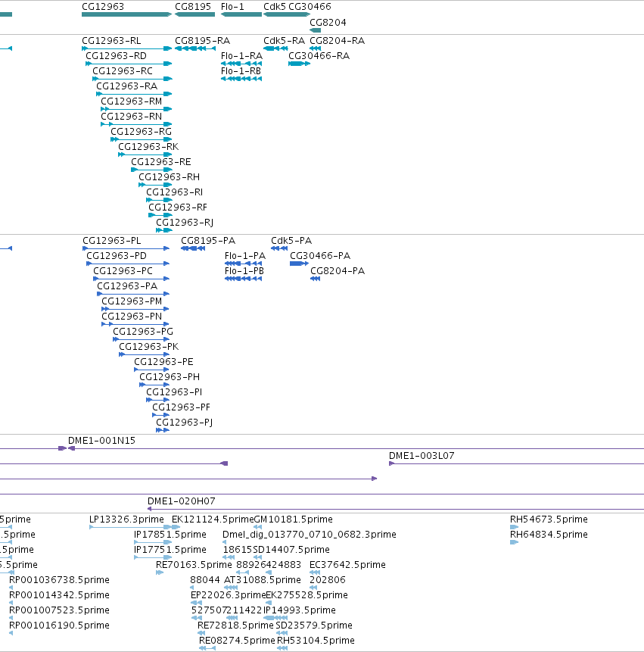Select transcript CG8195-RA

[195, 48]
